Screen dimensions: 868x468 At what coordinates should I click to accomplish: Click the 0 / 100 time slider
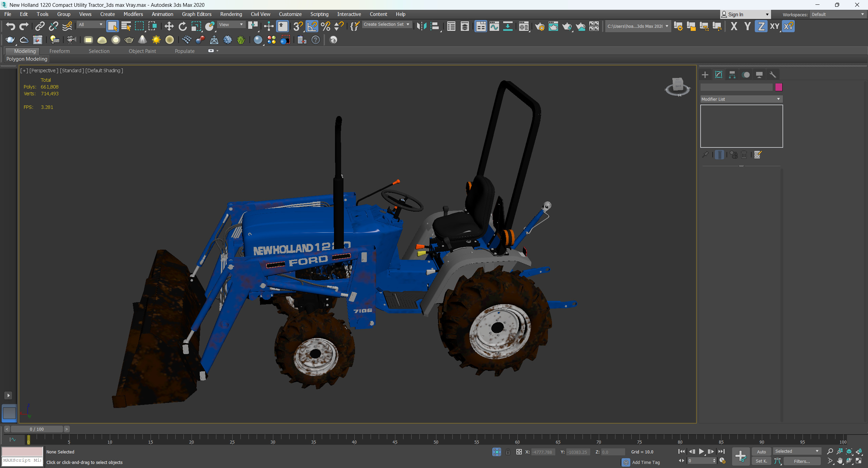pos(37,429)
